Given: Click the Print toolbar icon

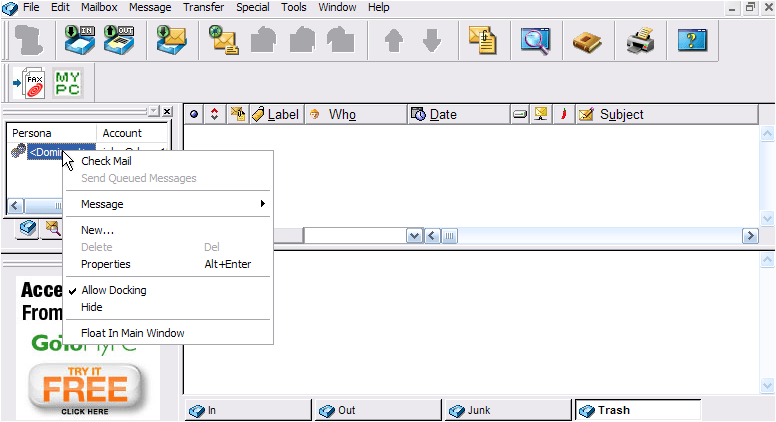Looking at the screenshot, I should coord(640,40).
